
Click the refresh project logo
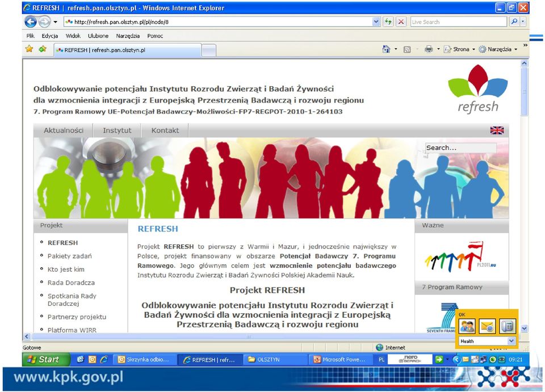pyautogui.click(x=478, y=89)
